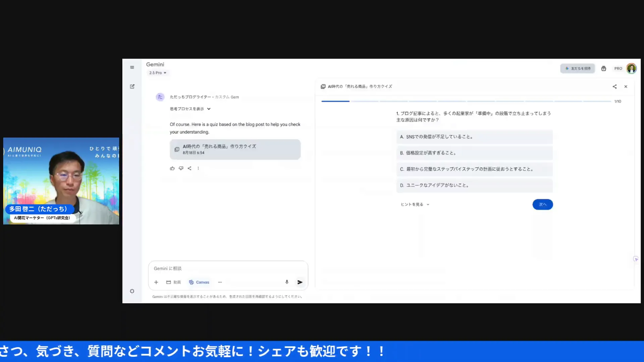Screen dimensions: 644x362
Task: Click question 1 text ブログ記事によると
Action: tap(474, 117)
